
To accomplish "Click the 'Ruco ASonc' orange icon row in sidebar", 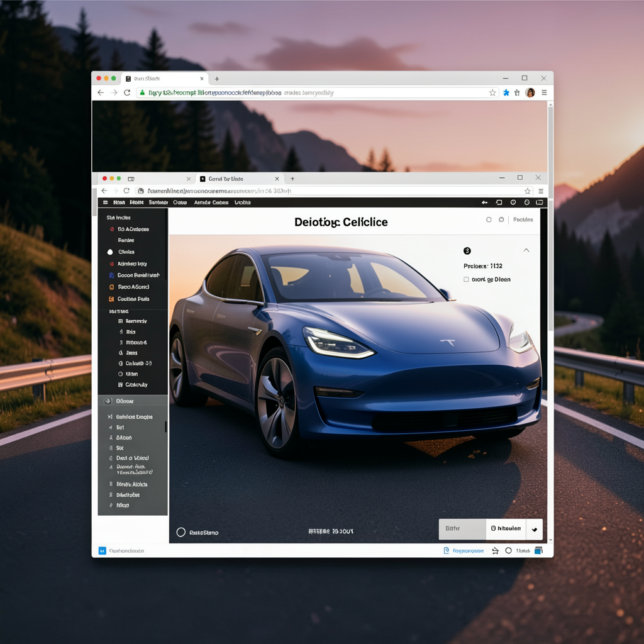I will tap(130, 287).
